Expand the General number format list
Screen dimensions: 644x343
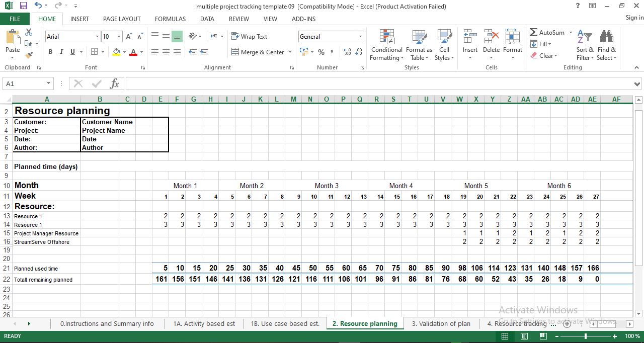coord(360,36)
